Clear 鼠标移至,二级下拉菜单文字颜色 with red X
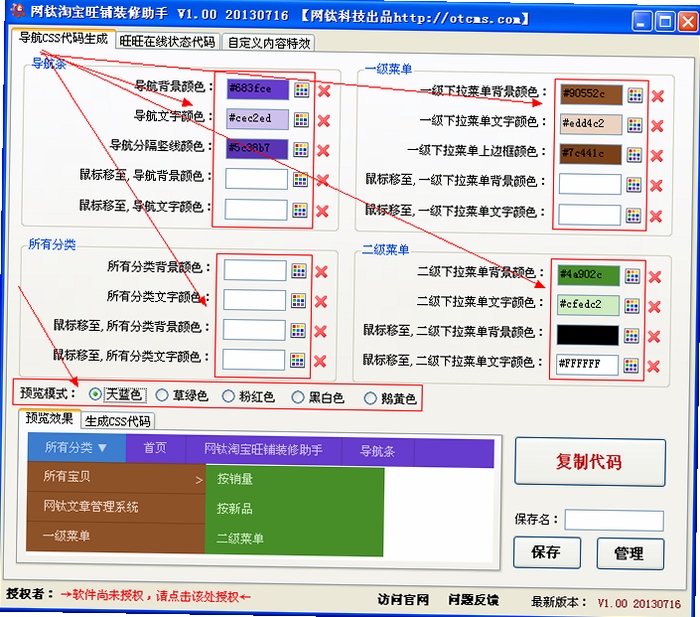 654,367
